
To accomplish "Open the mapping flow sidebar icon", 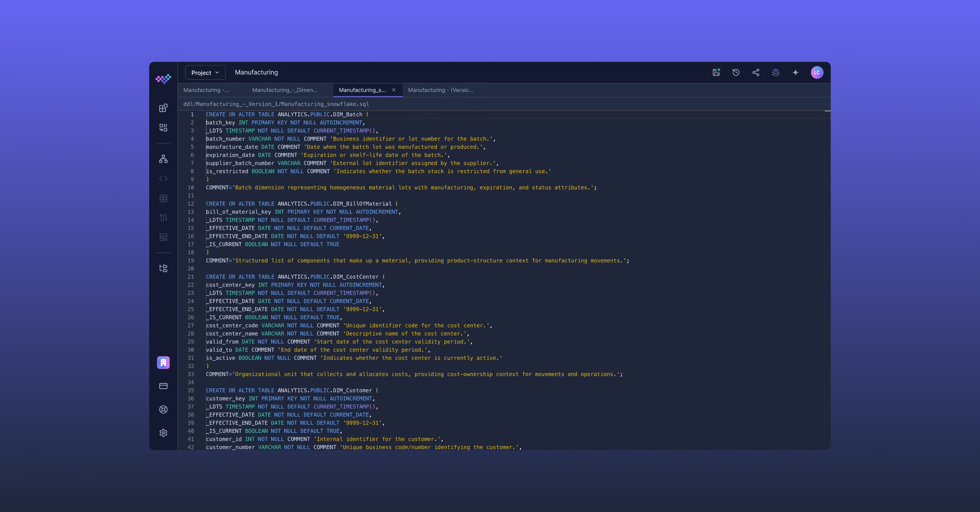I will pos(163,218).
